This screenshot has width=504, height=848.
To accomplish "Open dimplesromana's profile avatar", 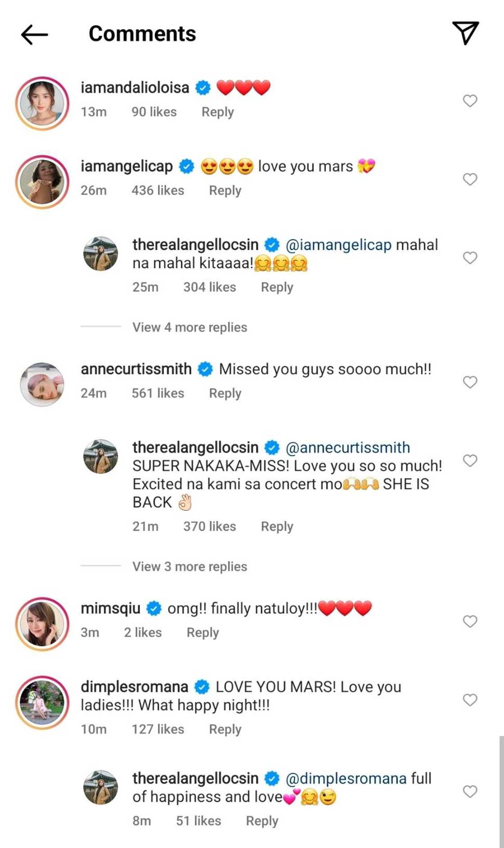I will tap(42, 702).
